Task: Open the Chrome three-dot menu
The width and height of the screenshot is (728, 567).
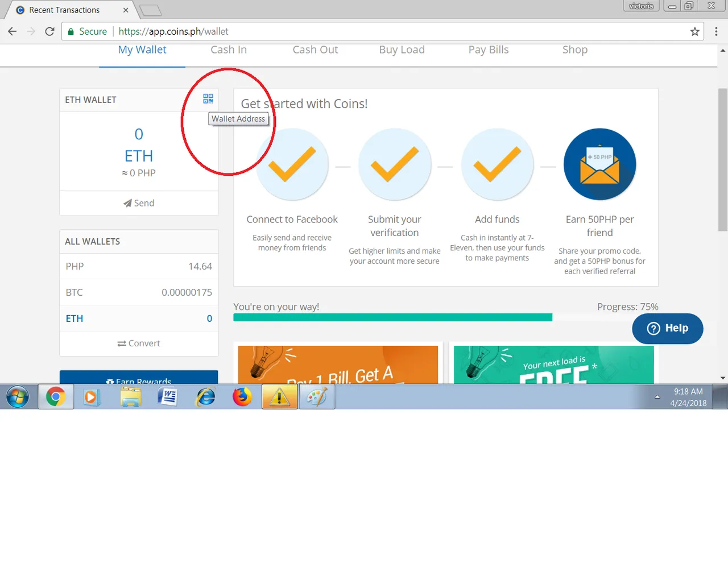Action: click(716, 31)
